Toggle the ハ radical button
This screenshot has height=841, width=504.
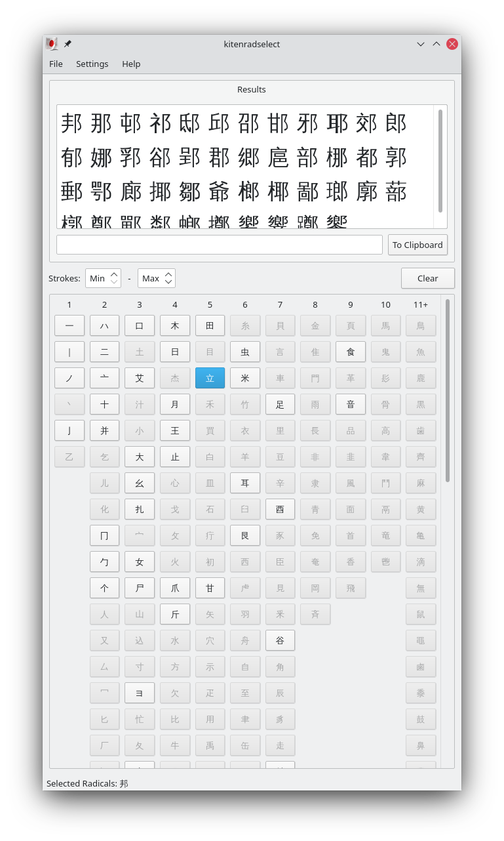point(104,325)
